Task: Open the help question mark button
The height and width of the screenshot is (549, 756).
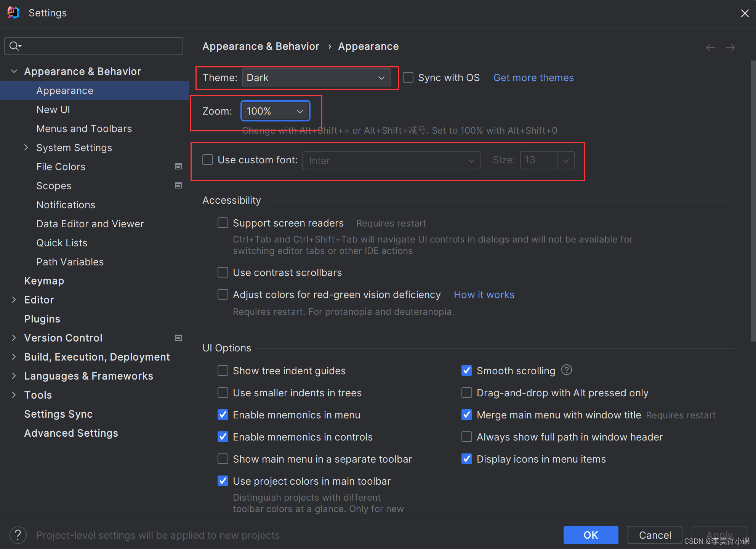Action: tap(18, 535)
